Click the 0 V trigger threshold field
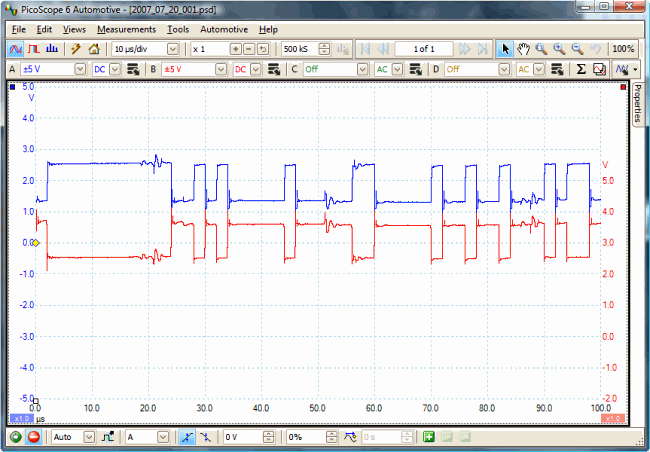This screenshot has height=452, width=650. click(x=245, y=437)
